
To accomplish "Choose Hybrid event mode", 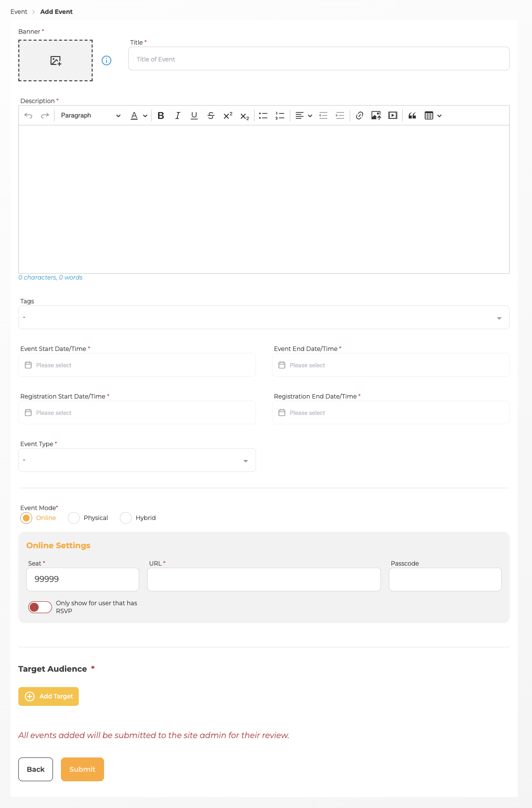I will (x=126, y=518).
